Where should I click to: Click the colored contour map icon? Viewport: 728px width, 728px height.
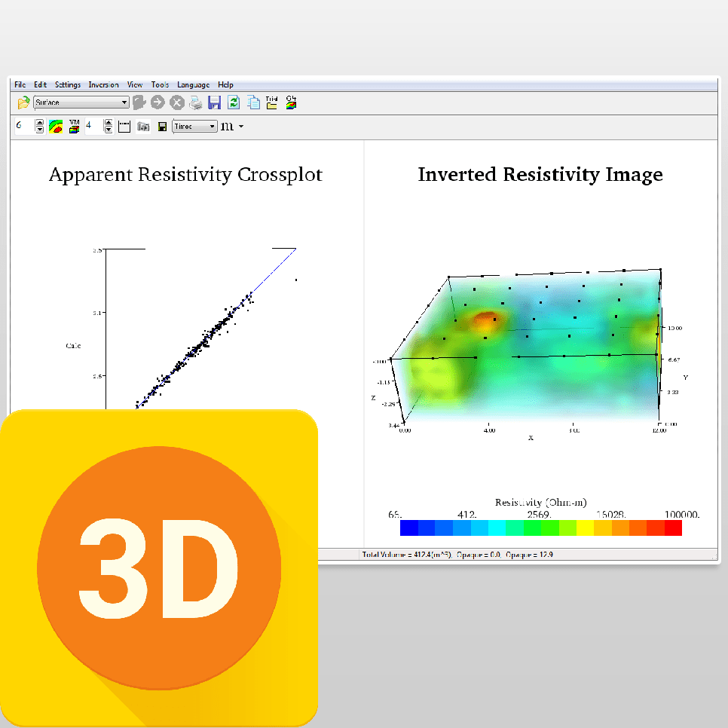(x=55, y=126)
